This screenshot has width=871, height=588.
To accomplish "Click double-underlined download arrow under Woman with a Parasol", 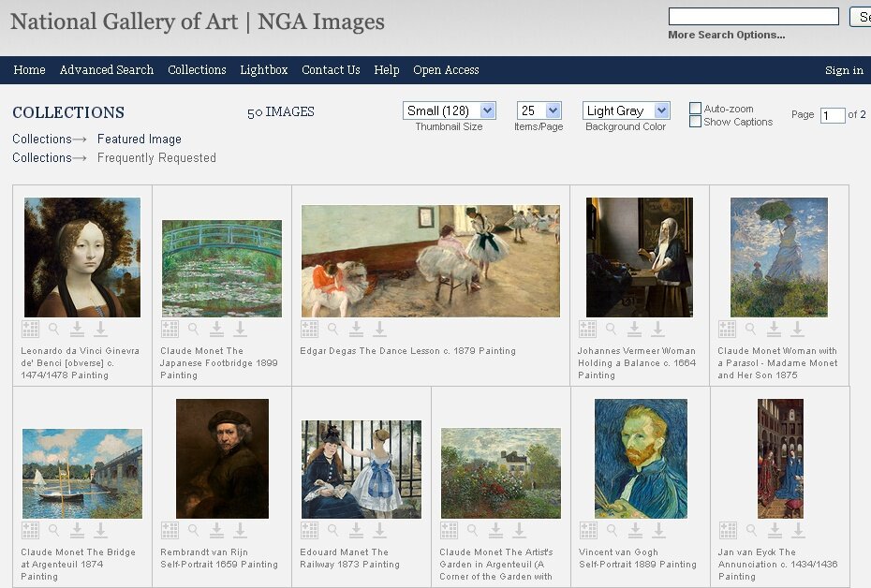I will 774,330.
